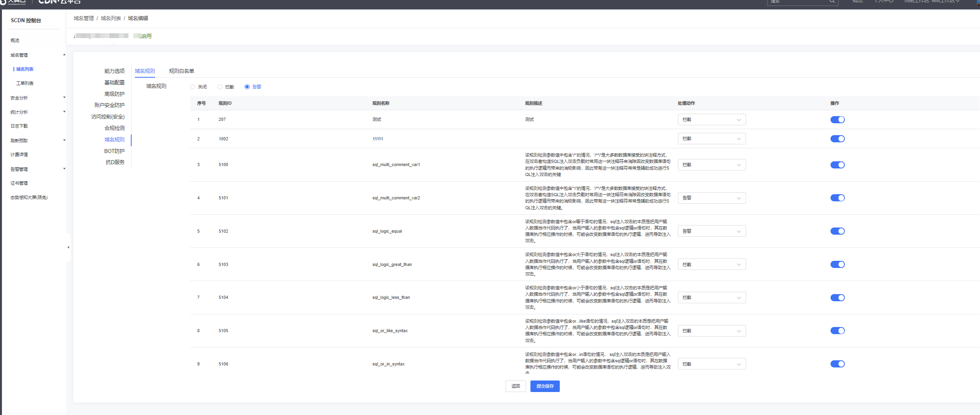Toggle the switch for rule 5100
980x415 pixels.
tap(837, 165)
